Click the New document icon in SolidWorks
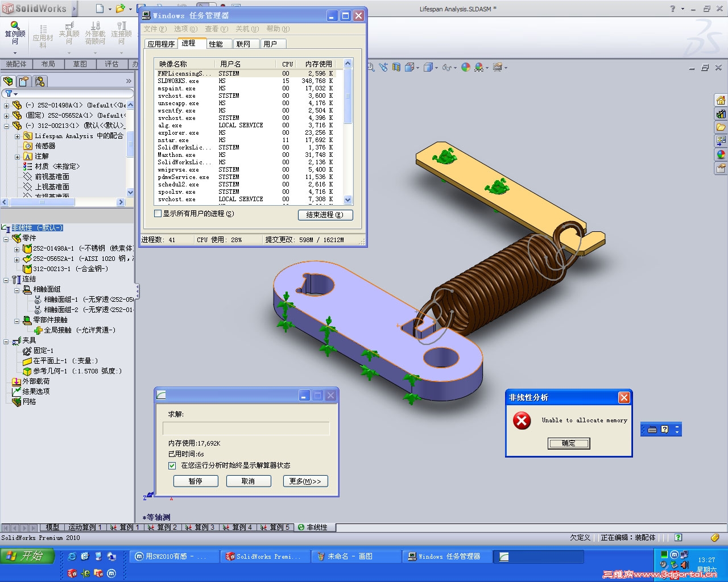This screenshot has height=582, width=728. point(100,9)
